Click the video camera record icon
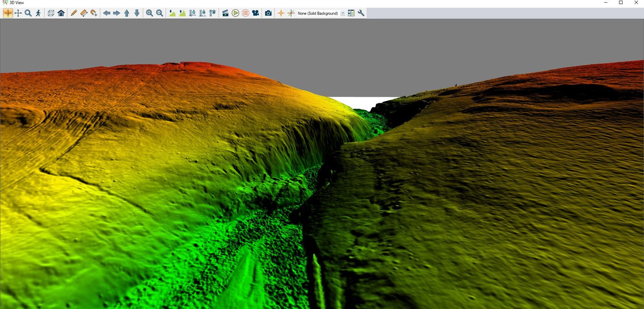644x309 pixels. (x=255, y=13)
